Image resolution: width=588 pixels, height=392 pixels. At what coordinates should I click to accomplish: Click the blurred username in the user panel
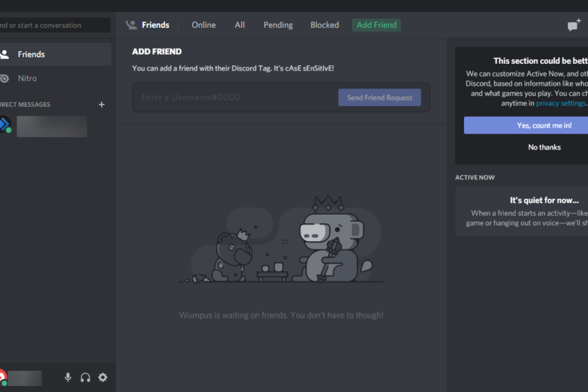click(x=25, y=378)
